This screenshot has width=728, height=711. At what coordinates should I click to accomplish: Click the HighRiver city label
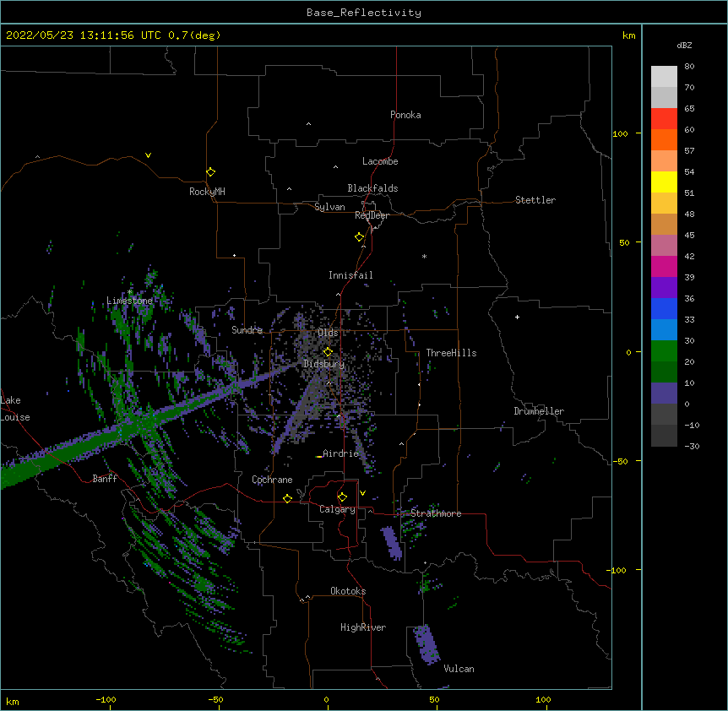pyautogui.click(x=363, y=627)
